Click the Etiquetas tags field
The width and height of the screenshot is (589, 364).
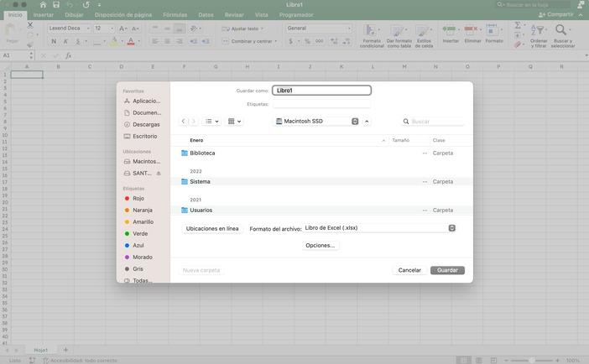321,104
